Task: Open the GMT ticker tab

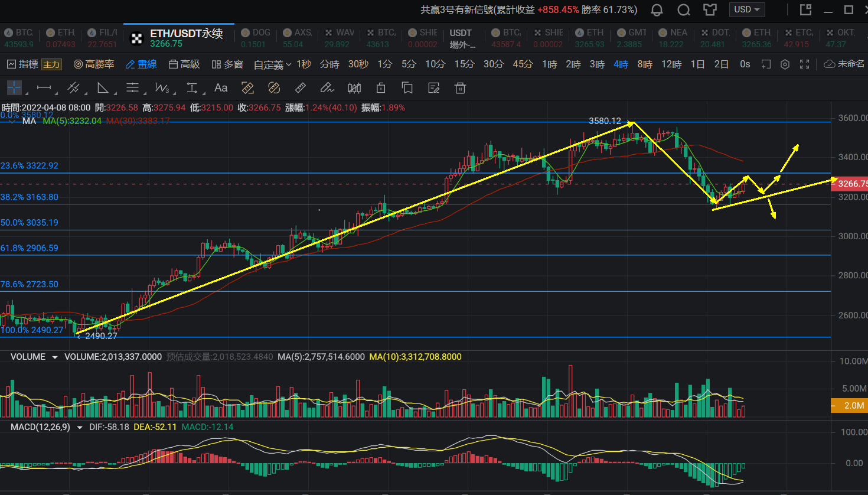Action: pyautogui.click(x=631, y=38)
